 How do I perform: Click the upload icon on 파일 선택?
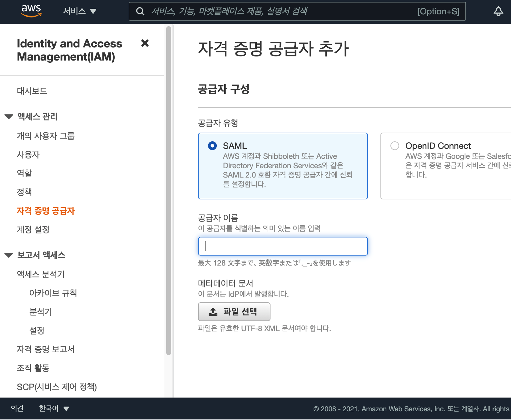(212, 311)
